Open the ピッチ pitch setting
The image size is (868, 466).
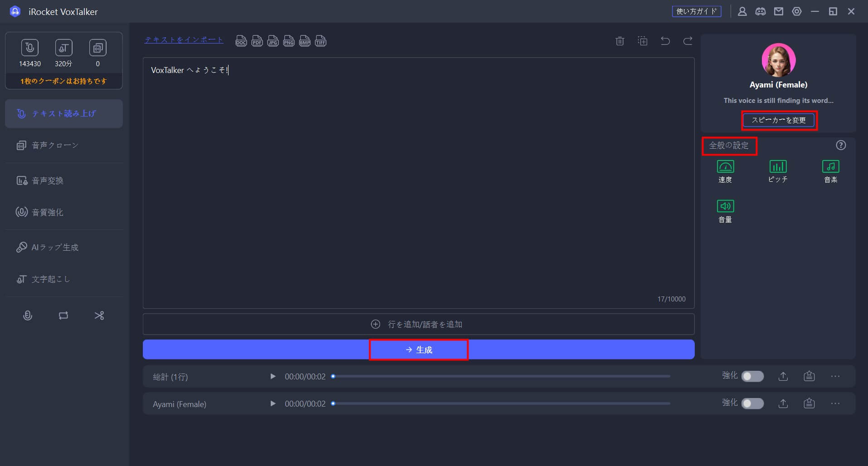point(778,171)
